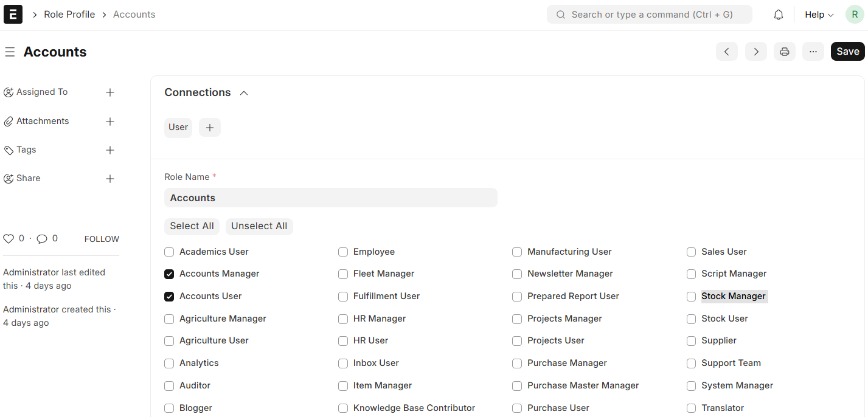Go to previous record arrow
Image resolution: width=868 pixels, height=417 pixels.
[726, 52]
